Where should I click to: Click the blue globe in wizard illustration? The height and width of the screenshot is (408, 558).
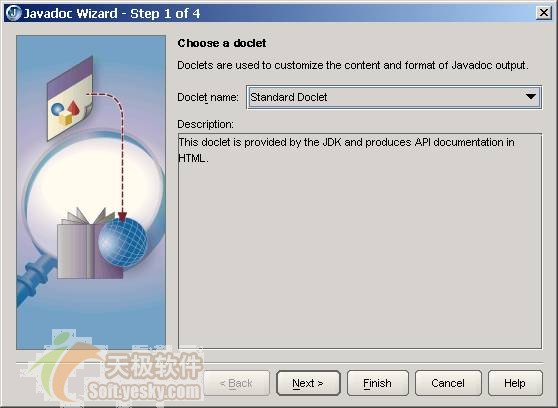pyautogui.click(x=122, y=242)
